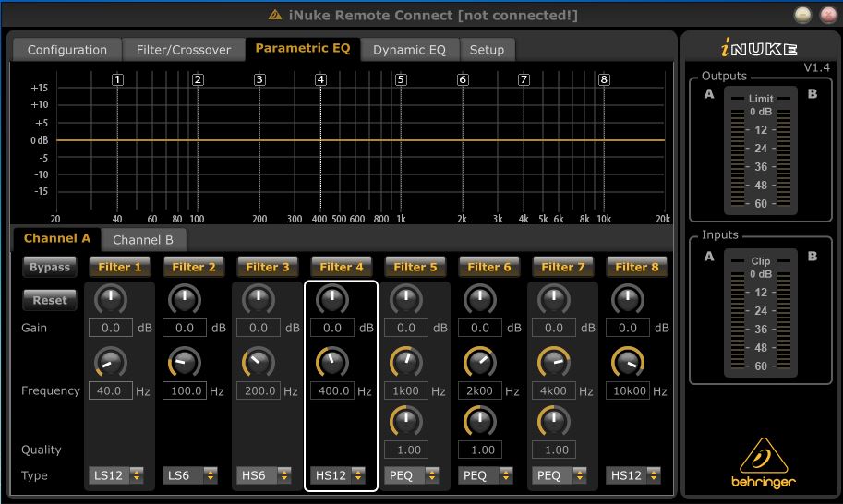
Task: Toggle Filter 3 on or off
Action: 268,267
